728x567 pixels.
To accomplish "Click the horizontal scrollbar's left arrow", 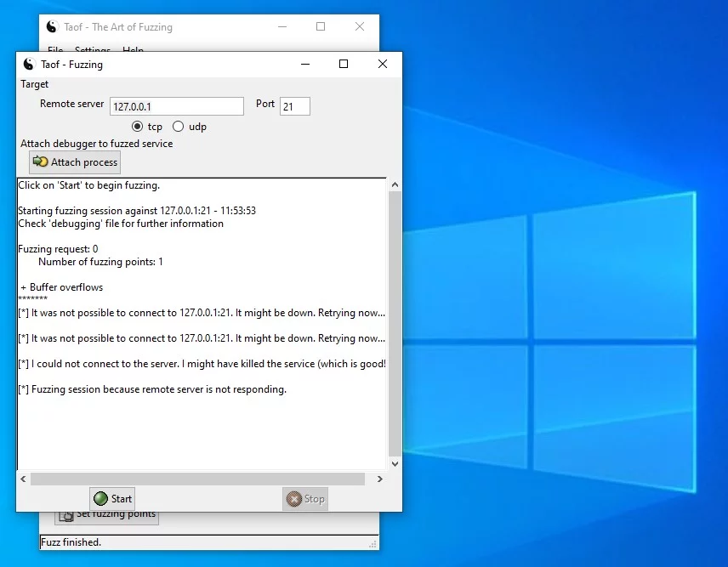I will [23, 479].
